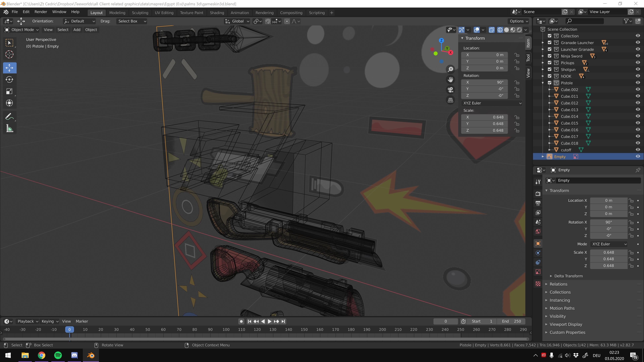Select the Scale tool in the toolbar

tap(10, 91)
